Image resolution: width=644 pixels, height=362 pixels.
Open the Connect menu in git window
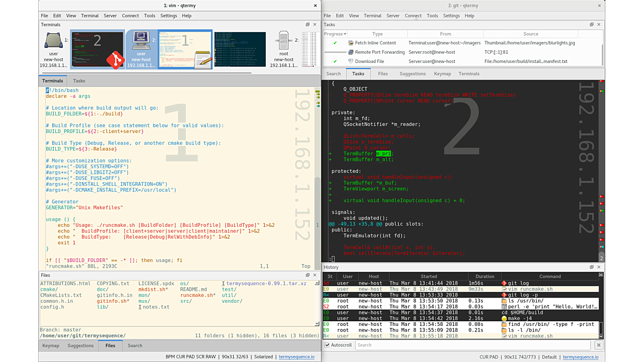(413, 16)
